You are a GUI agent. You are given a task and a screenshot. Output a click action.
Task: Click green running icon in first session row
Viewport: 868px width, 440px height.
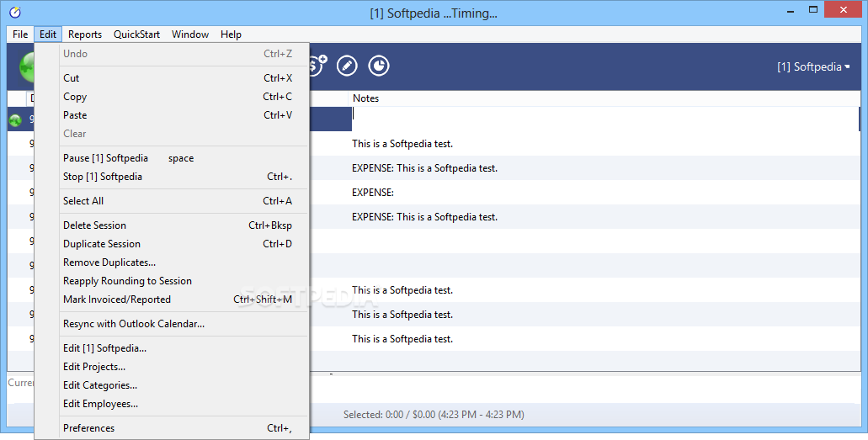(x=15, y=119)
